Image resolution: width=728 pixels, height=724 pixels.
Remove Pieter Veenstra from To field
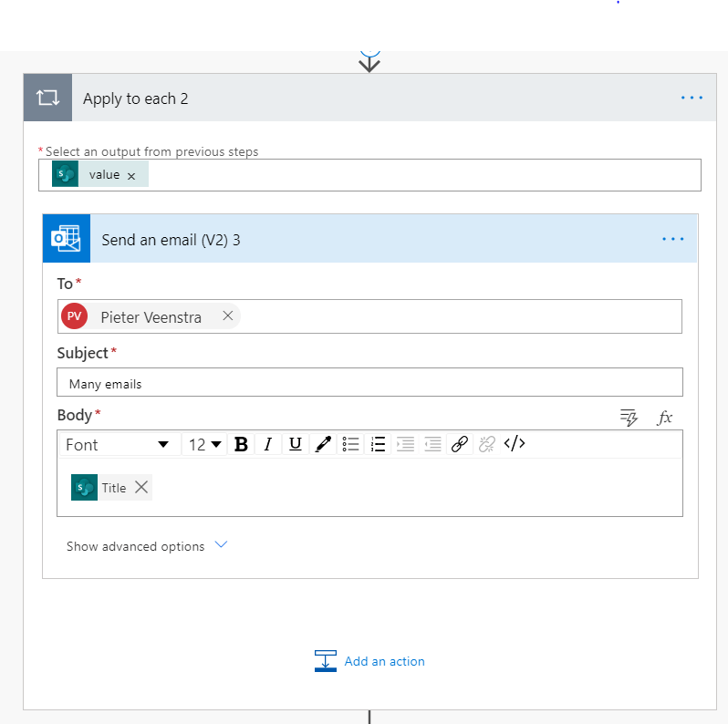pos(227,316)
